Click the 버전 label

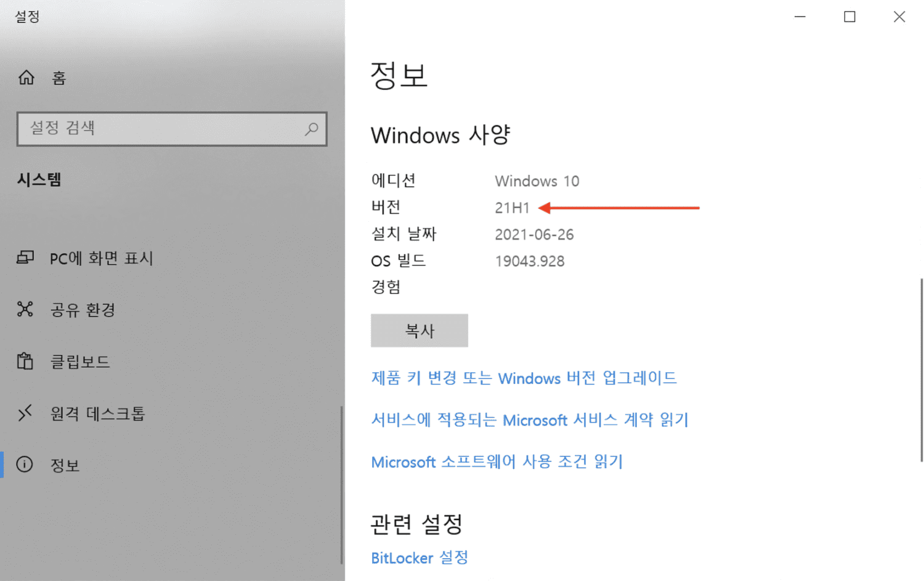pos(386,207)
